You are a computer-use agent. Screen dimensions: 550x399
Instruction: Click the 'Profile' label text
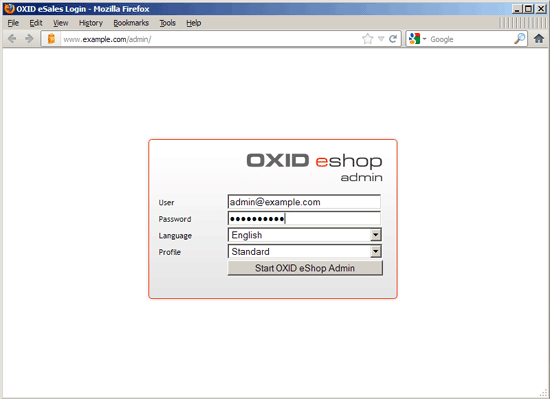coord(169,252)
